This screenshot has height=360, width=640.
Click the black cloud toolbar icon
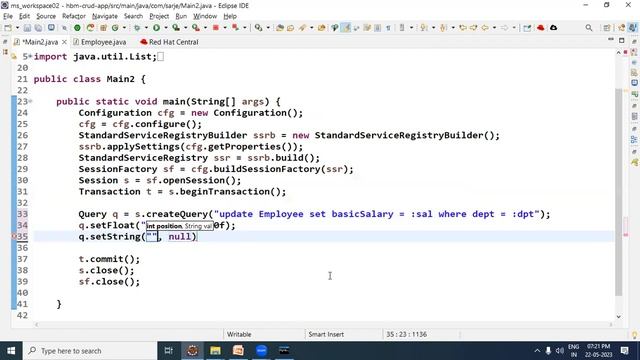[553, 28]
